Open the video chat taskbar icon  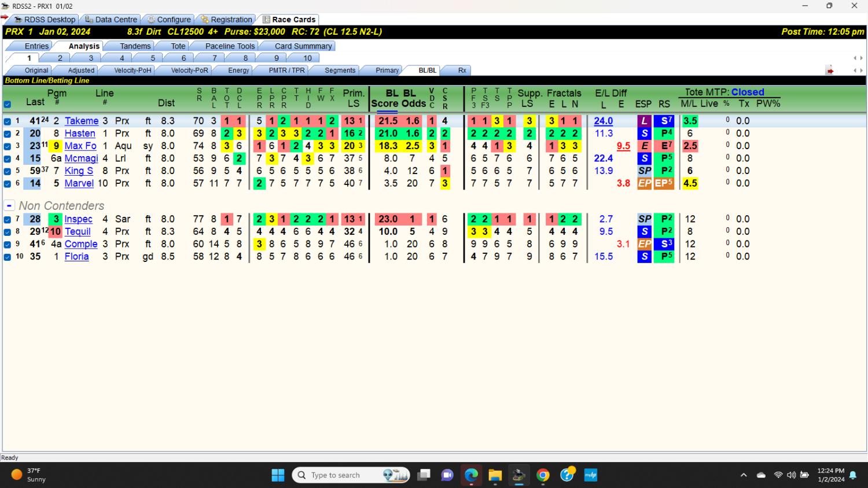tap(447, 475)
